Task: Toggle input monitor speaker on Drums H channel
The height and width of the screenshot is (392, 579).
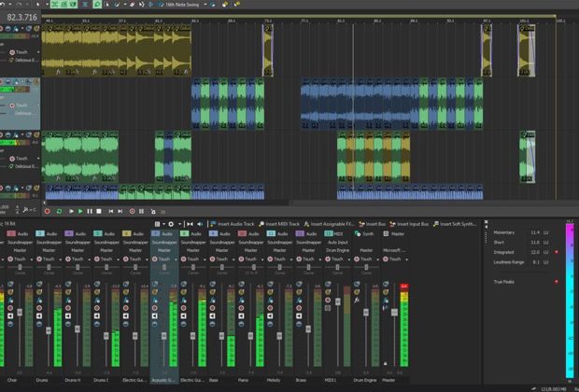Action: [x=68, y=316]
